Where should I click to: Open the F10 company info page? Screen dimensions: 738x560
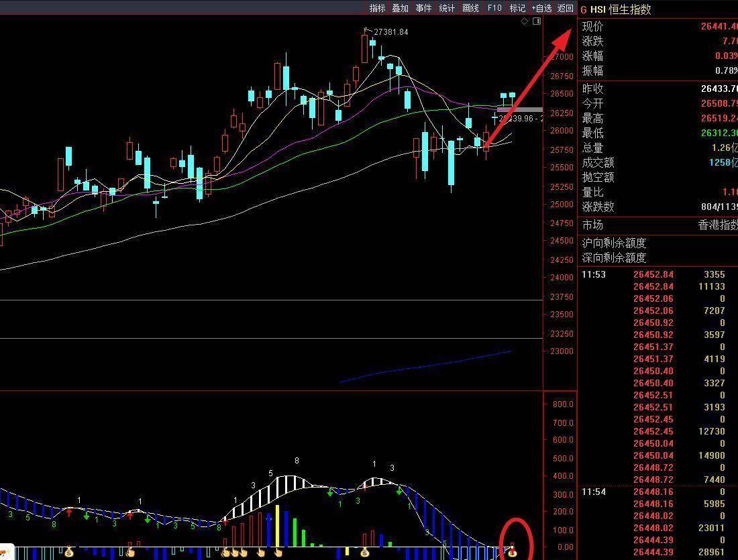[x=494, y=8]
